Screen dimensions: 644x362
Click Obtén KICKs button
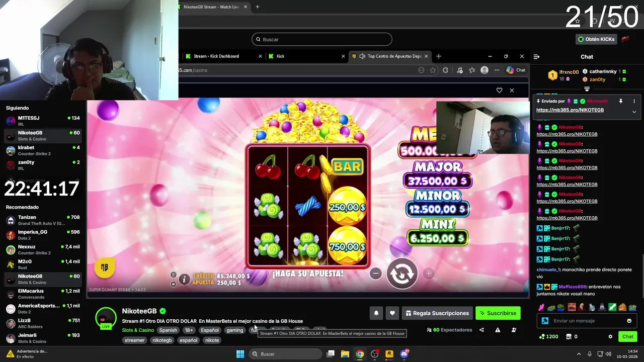[x=596, y=39]
